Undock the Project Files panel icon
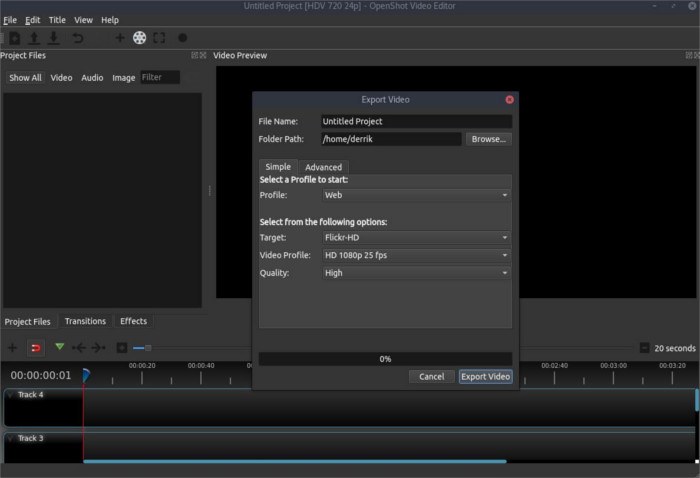 194,55
